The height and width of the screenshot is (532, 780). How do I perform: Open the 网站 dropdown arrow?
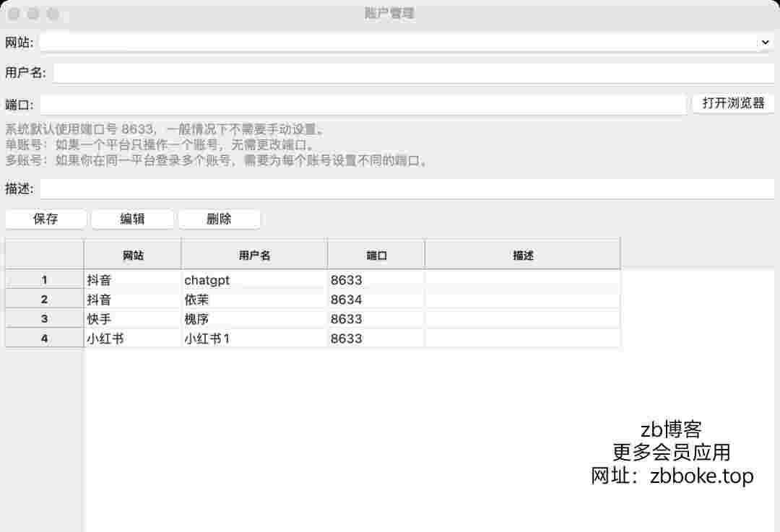[765, 43]
